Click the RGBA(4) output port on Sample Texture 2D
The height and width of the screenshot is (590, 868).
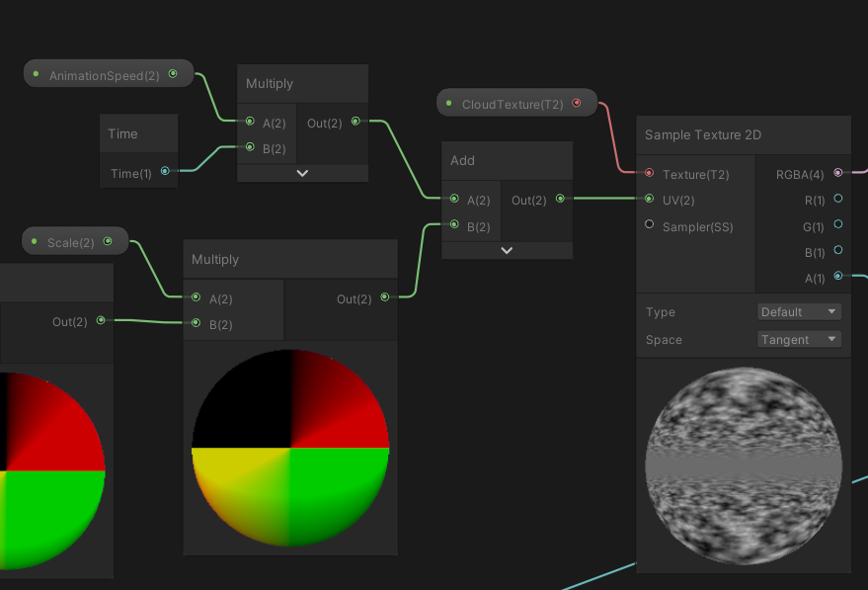coord(838,173)
